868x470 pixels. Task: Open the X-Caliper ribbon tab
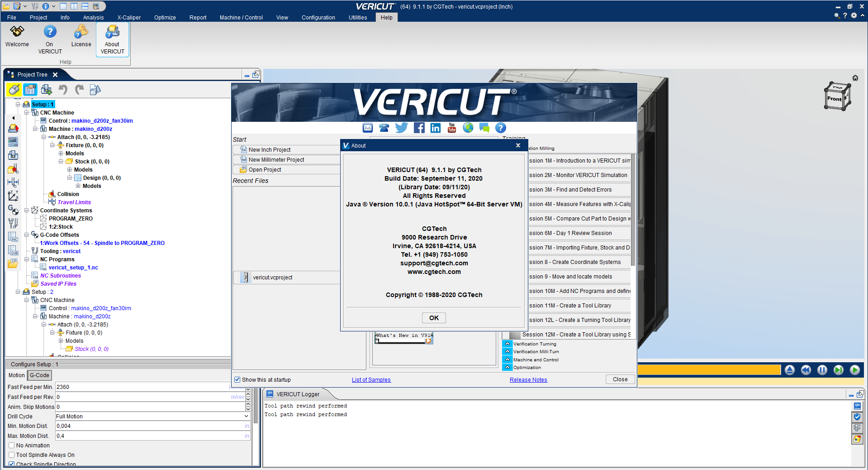coord(129,18)
